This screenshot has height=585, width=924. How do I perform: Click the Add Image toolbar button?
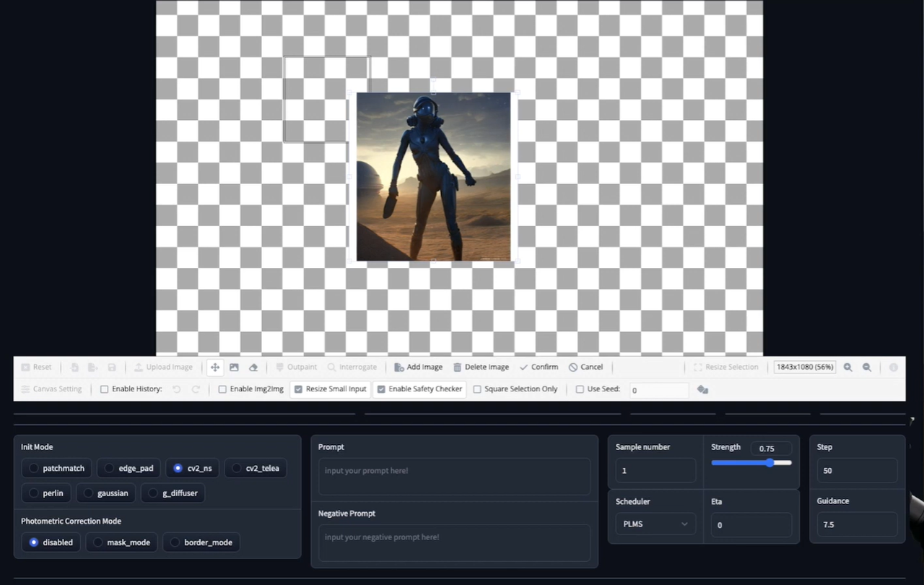(418, 367)
